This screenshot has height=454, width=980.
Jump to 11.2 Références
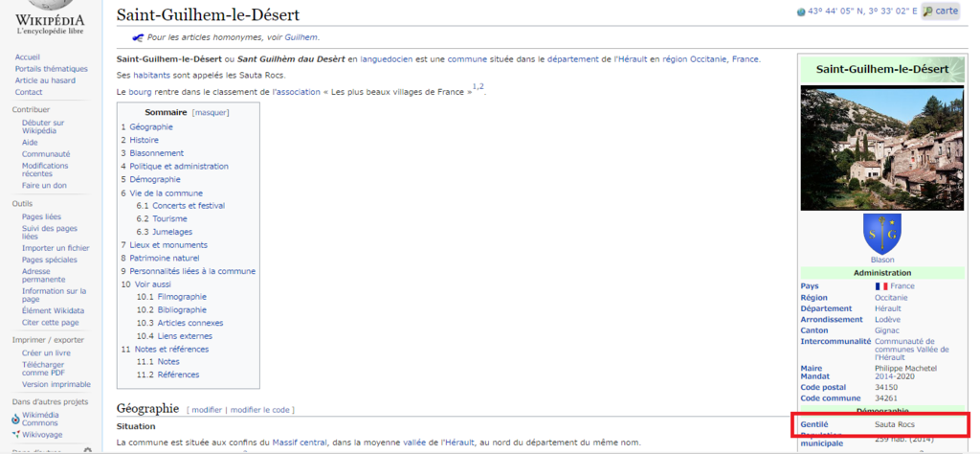[x=167, y=375]
